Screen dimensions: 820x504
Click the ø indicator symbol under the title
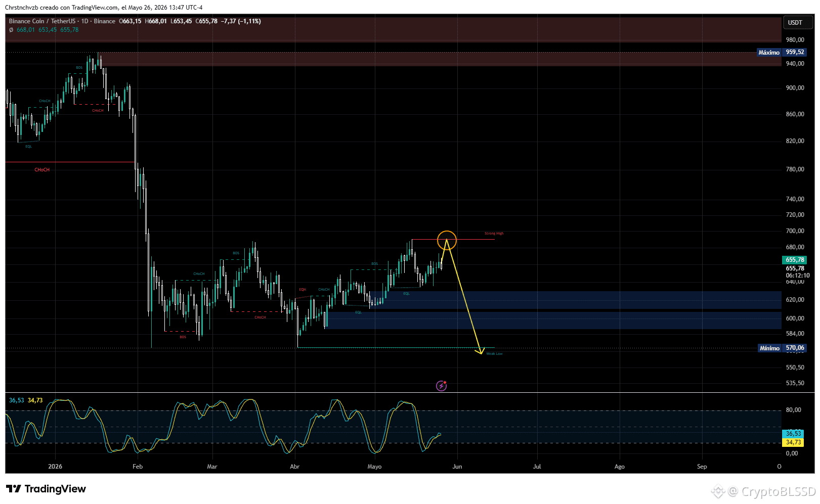(11, 30)
